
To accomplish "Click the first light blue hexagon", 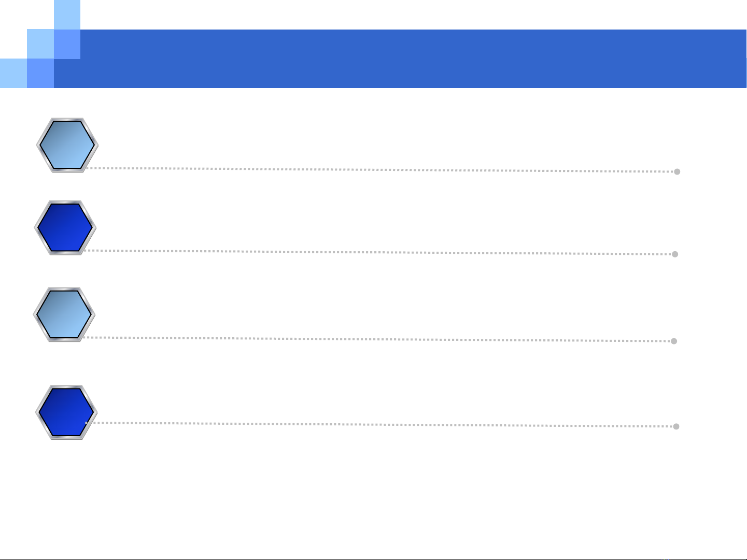I will pos(67,145).
